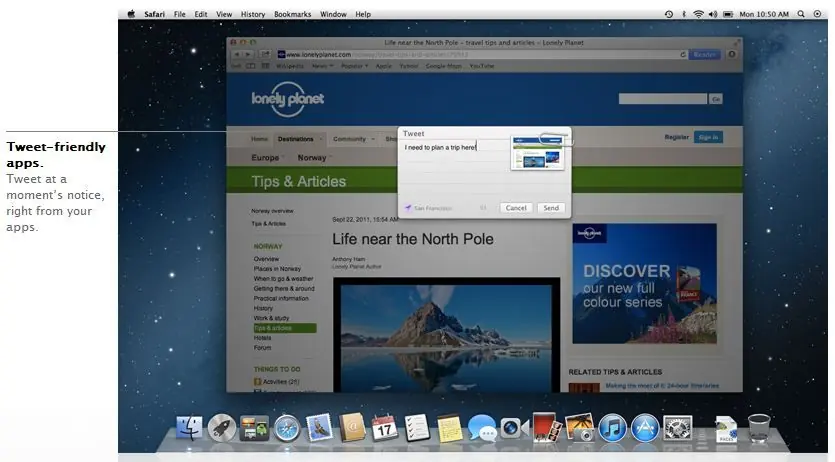Click the Time Machine icon in menu bar
Image resolution: width=835 pixels, height=462 pixels.
(669, 14)
